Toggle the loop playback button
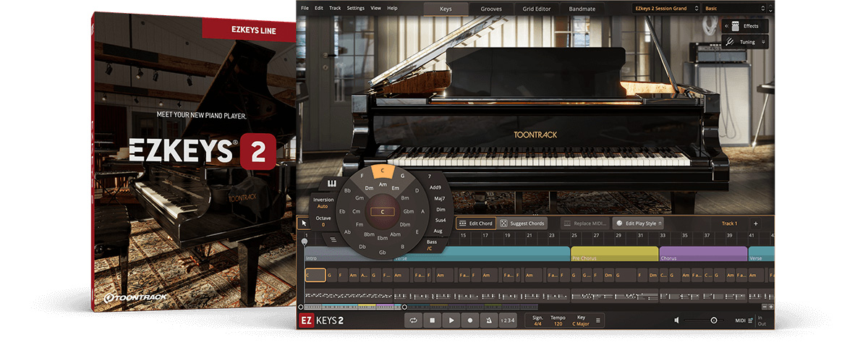Image resolution: width=868 pixels, height=353 pixels. pyautogui.click(x=414, y=320)
